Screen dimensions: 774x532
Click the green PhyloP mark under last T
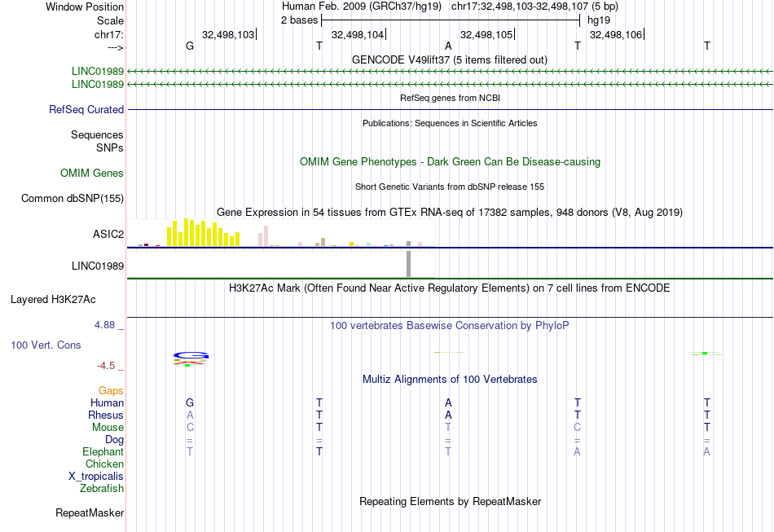click(705, 354)
